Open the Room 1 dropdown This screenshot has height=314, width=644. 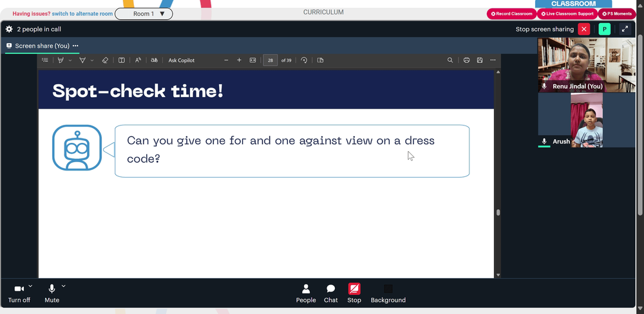pos(144,14)
